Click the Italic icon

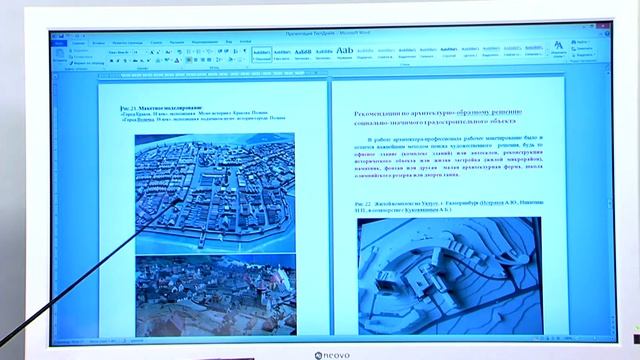(118, 60)
